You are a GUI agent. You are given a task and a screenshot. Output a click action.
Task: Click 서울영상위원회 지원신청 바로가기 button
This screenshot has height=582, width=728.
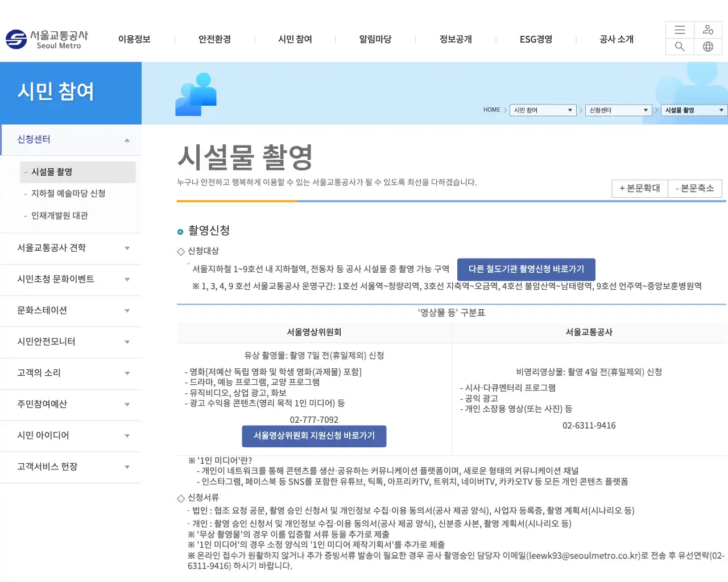[x=314, y=436]
